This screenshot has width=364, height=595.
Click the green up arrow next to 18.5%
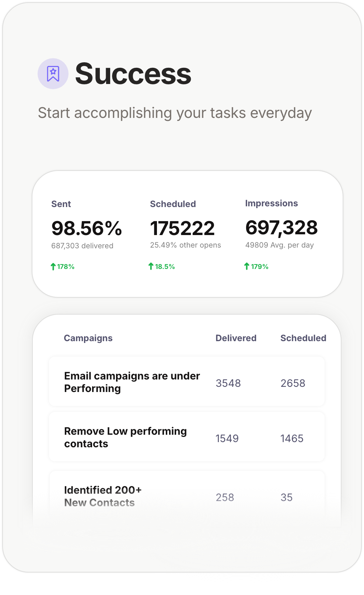151,266
